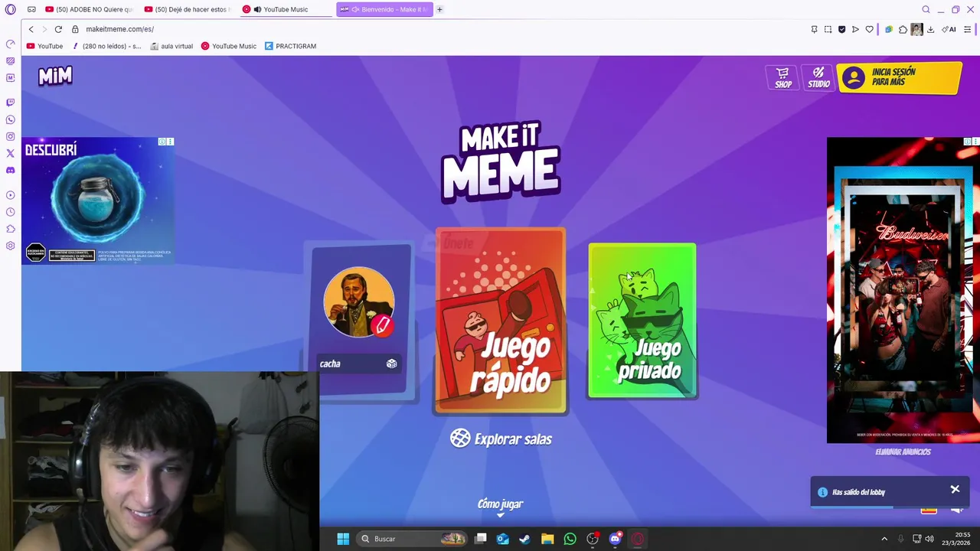This screenshot has width=980, height=551.
Task: Go back with the browser back arrow
Action: click(31, 29)
